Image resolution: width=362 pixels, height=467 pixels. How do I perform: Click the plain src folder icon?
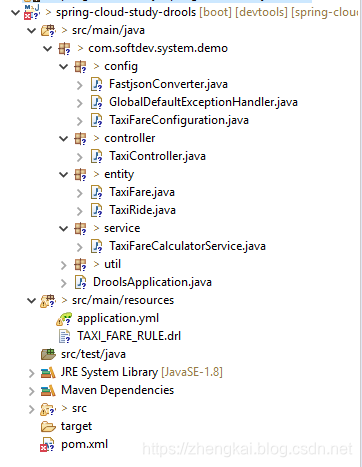(48, 409)
